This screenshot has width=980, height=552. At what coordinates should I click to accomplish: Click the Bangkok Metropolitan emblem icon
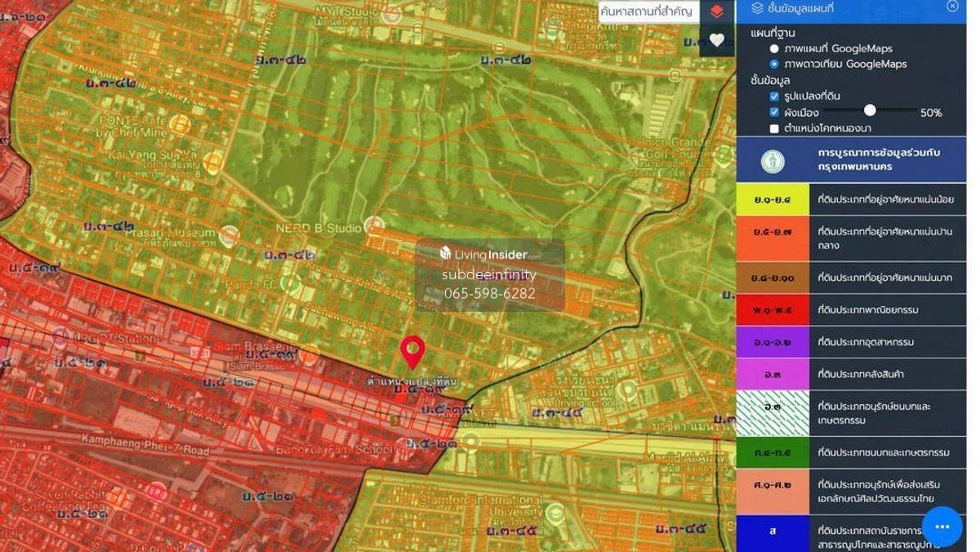773,161
